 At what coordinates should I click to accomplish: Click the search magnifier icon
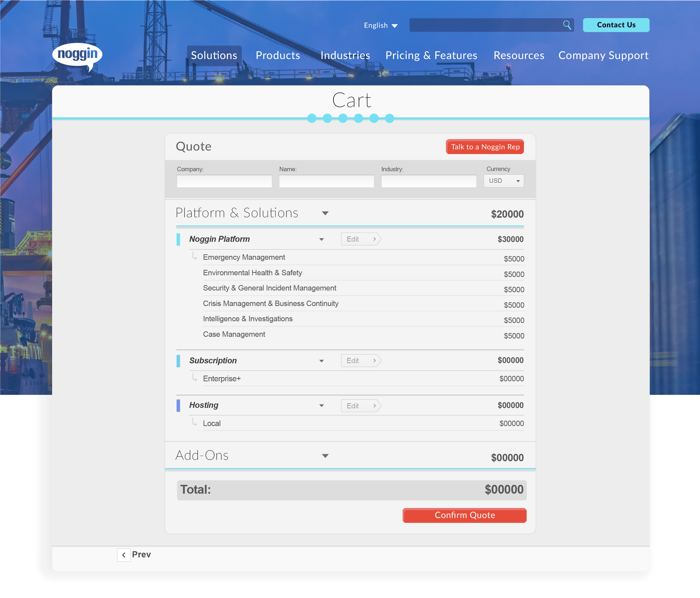coord(567,25)
